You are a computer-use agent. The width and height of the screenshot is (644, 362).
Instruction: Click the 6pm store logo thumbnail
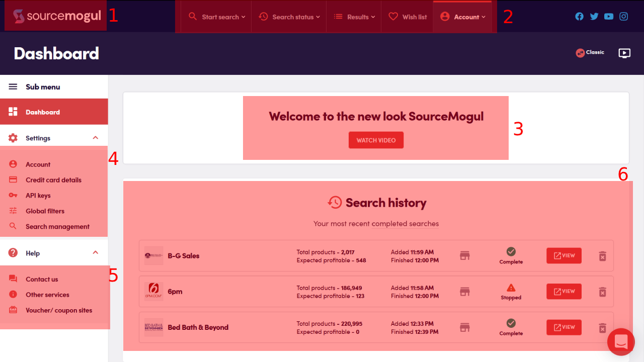tap(153, 292)
